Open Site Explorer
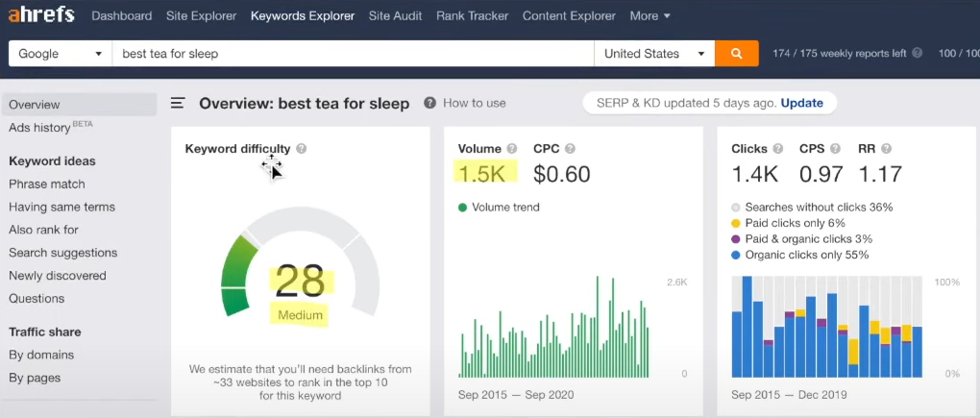The width and height of the screenshot is (980, 418). (x=201, y=16)
